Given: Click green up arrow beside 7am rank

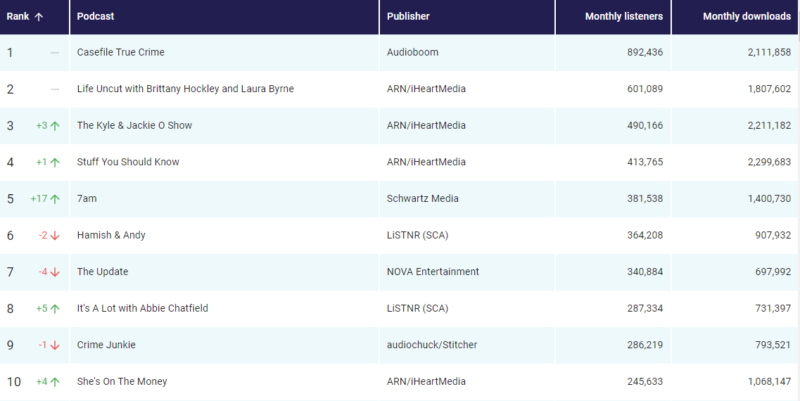Looking at the screenshot, I should tap(55, 198).
